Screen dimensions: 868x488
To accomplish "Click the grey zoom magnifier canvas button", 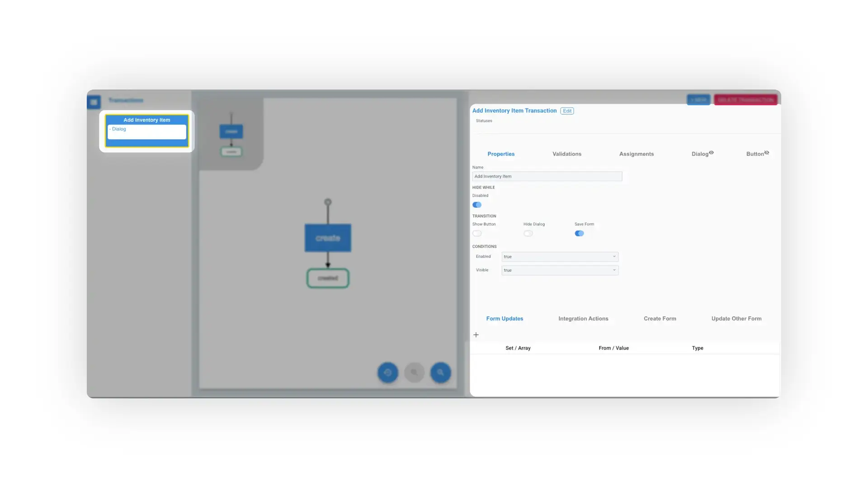I will point(414,373).
